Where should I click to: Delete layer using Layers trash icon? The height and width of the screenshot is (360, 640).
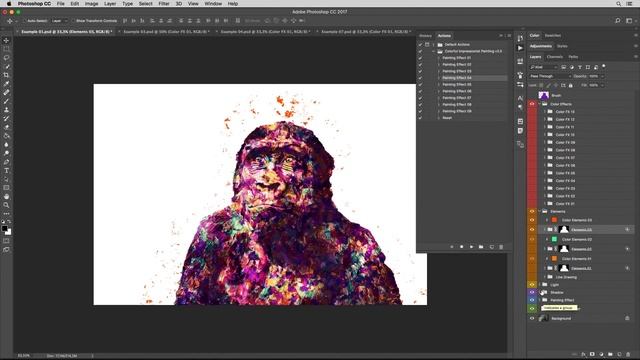[x=628, y=354]
